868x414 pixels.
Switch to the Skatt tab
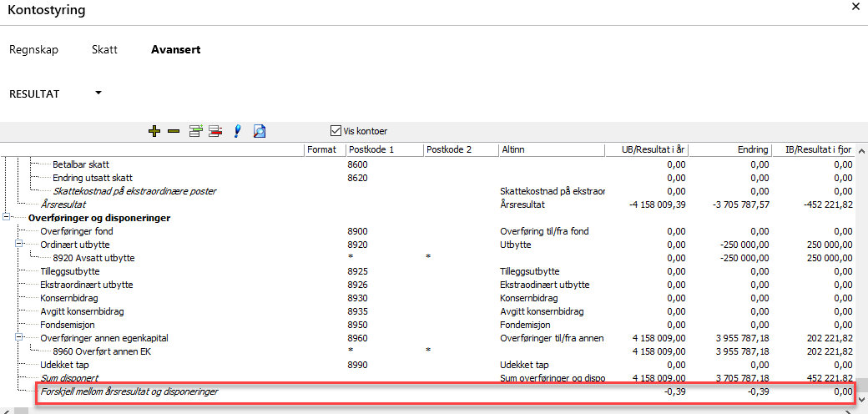(104, 50)
